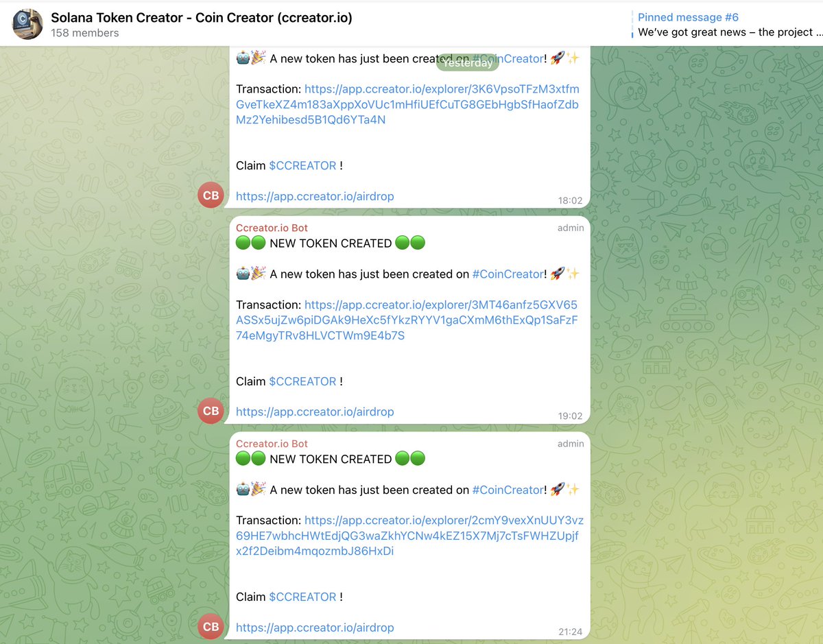Click #CoinCreator hashtag in the 21:24 message
This screenshot has height=644, width=823.
click(508, 490)
